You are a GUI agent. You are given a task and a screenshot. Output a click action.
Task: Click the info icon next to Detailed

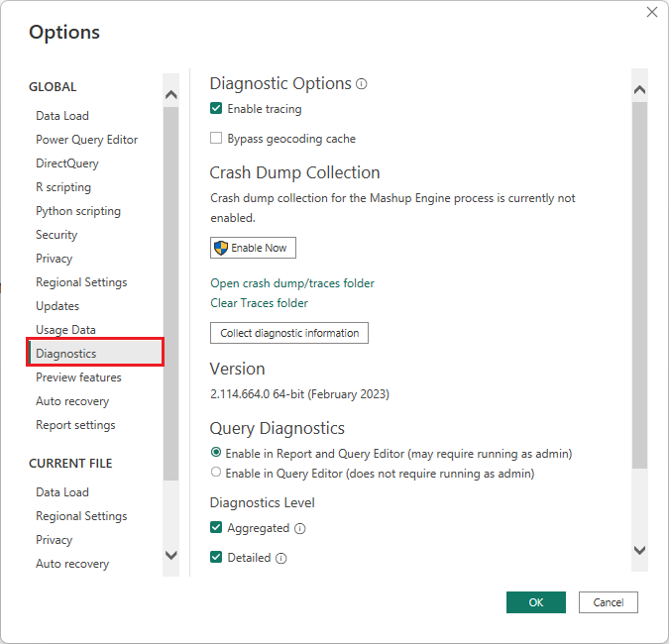coord(281,559)
